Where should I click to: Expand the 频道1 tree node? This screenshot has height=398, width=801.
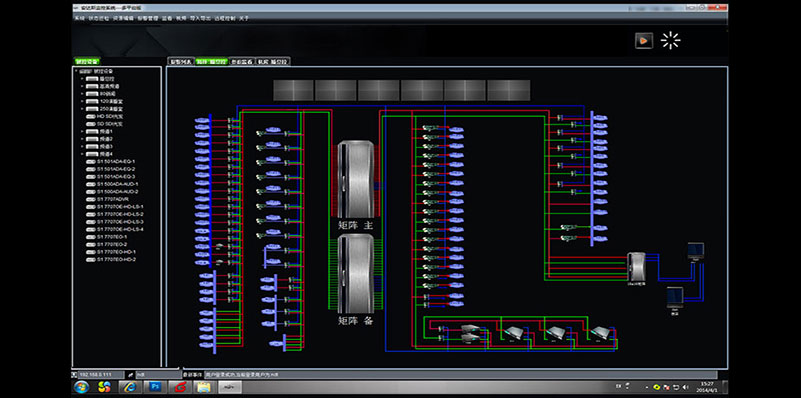click(82, 131)
